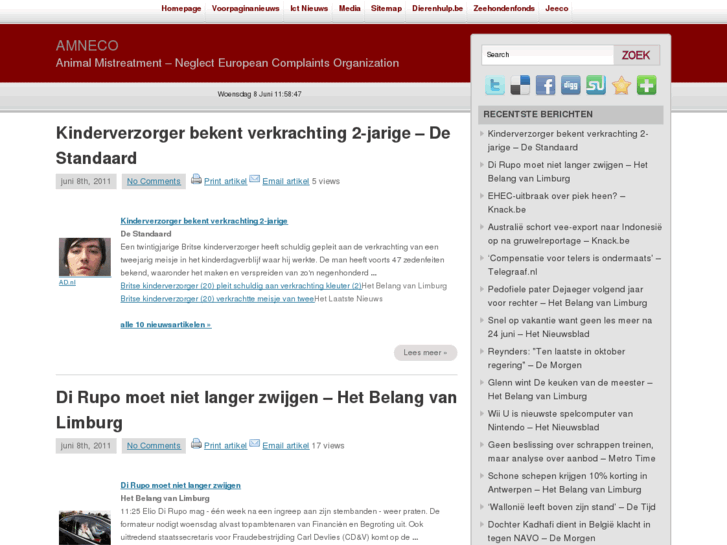Open sidebar link Australië schort vee-export
The height and width of the screenshot is (545, 727).
pyautogui.click(x=574, y=234)
